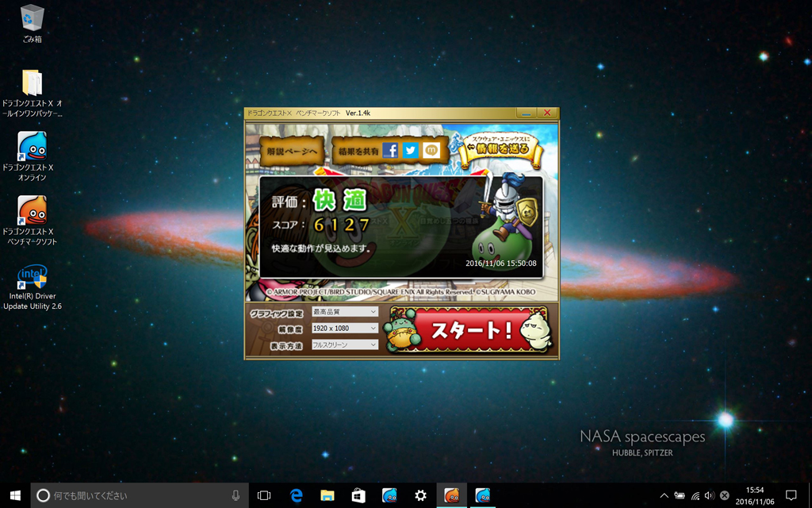This screenshot has width=812, height=508.
Task: Open Action Center notifications icon
Action: tap(791, 495)
